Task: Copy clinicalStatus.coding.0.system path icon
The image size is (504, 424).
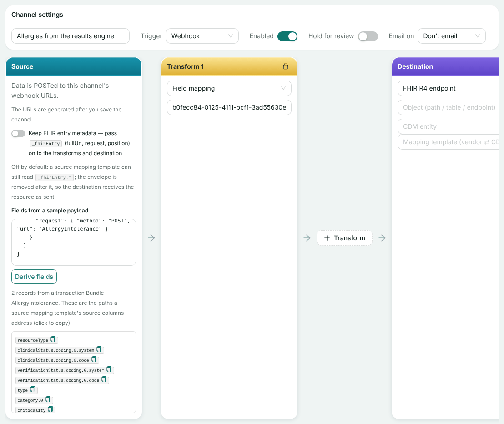Action: [99, 349]
